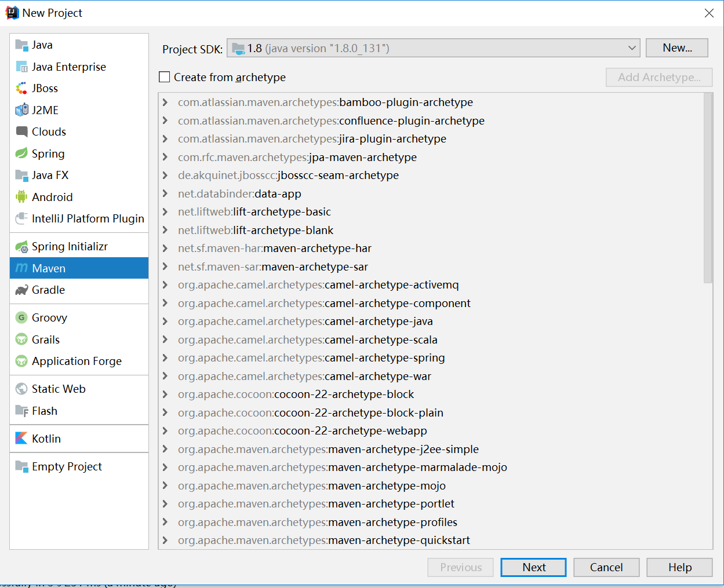Screen dimensions: 724x588
Task: Expand confluence-plugin-archetype entry
Action: (165, 120)
